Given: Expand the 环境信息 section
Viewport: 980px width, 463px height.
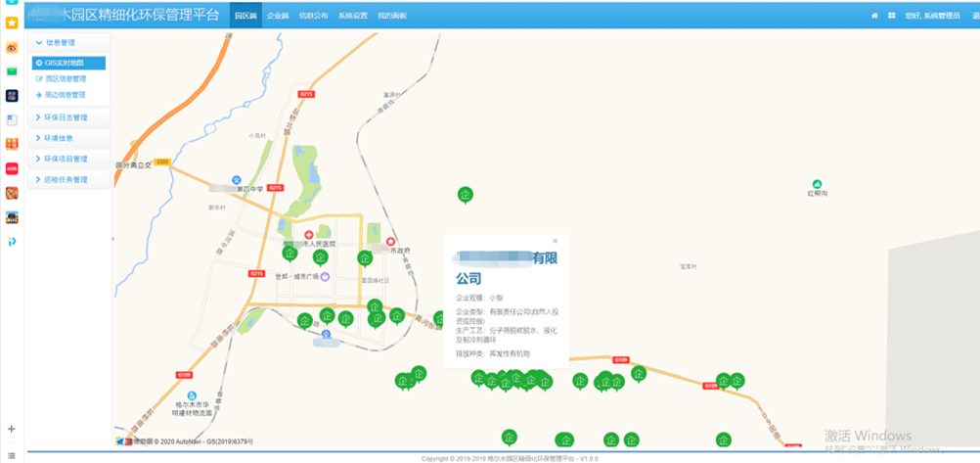Looking at the screenshot, I should [67, 138].
